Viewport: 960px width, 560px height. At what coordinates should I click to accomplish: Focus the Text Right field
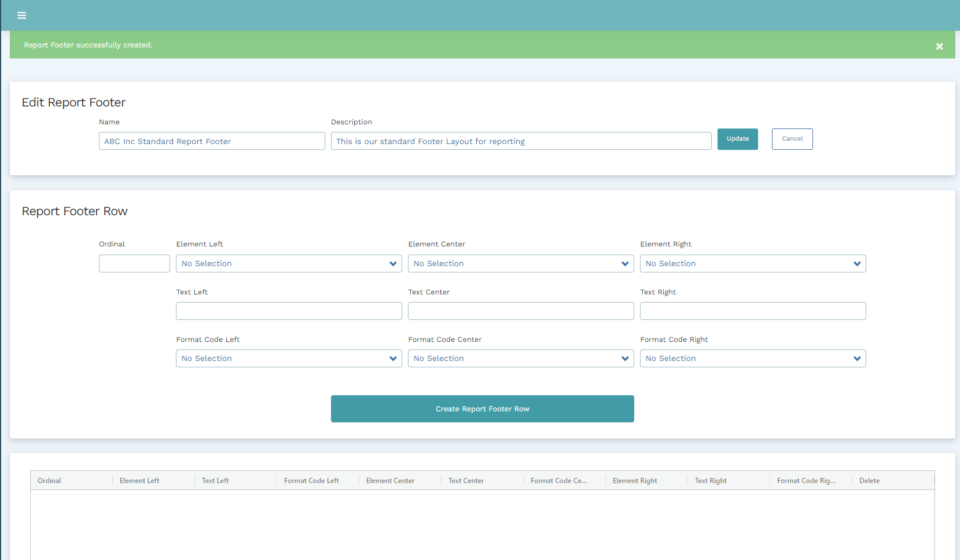(753, 311)
